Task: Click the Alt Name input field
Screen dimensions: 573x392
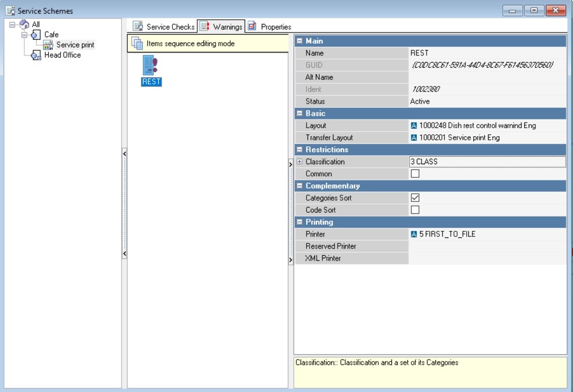Action: pos(487,77)
